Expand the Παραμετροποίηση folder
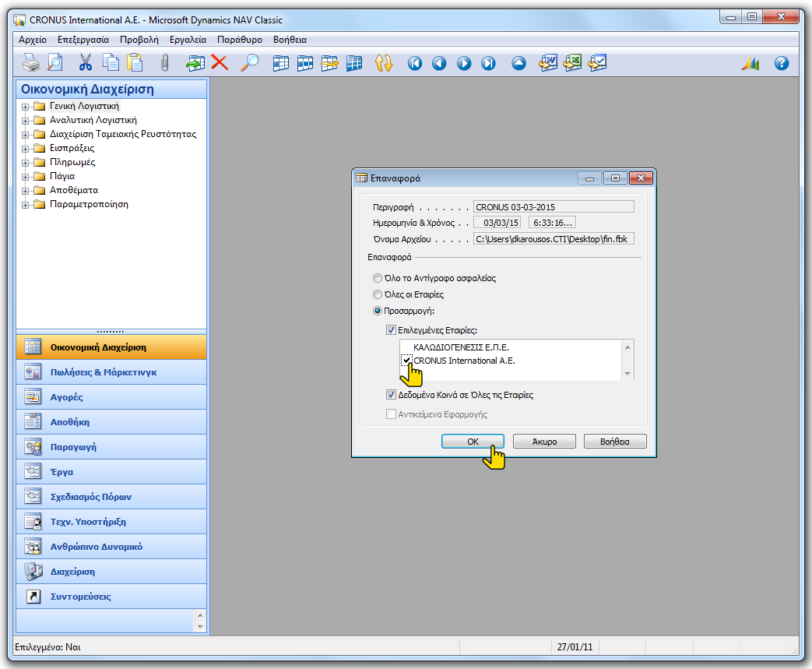 pyautogui.click(x=25, y=205)
